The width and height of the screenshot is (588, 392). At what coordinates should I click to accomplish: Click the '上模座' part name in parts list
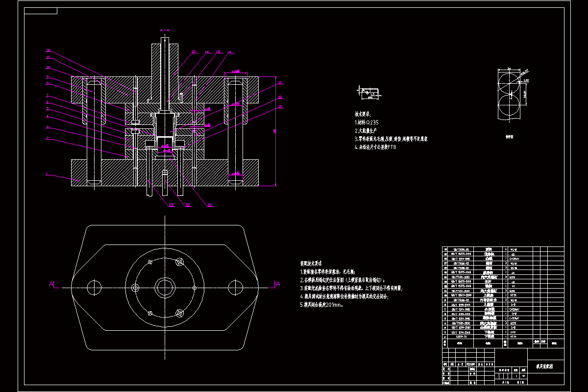[x=489, y=295]
